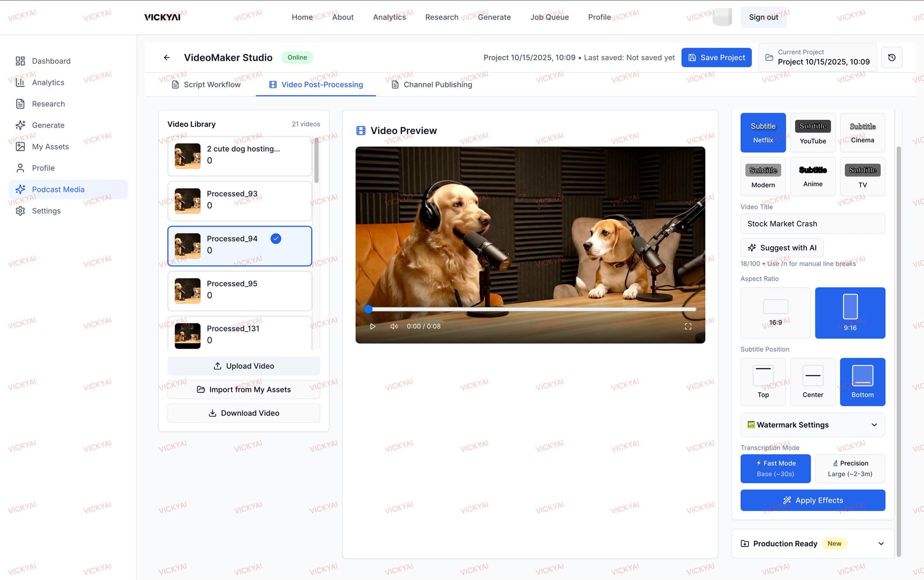The width and height of the screenshot is (924, 580).
Task: Expand the Watermark Settings section
Action: (812, 425)
